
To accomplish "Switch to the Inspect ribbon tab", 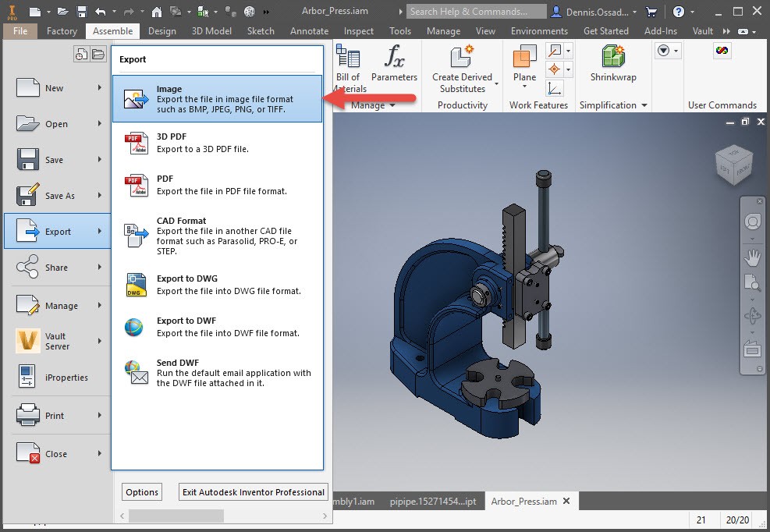I will [359, 31].
